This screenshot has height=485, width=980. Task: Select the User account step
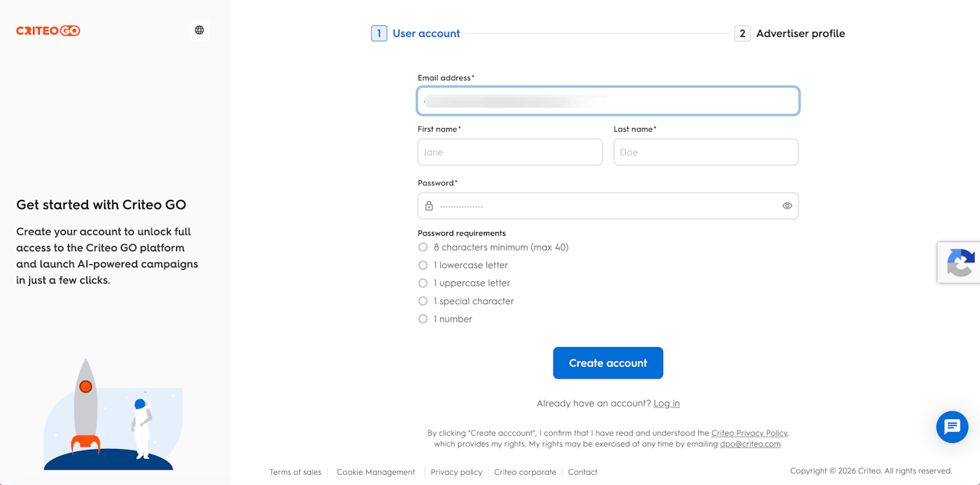coord(426,34)
